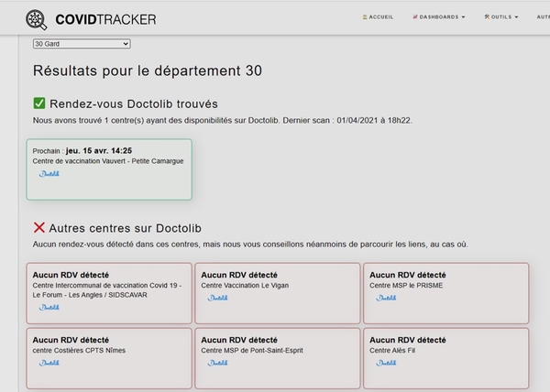Click 'Le Forum - Les Angles / SIDSCAVAR' text

[90, 295]
